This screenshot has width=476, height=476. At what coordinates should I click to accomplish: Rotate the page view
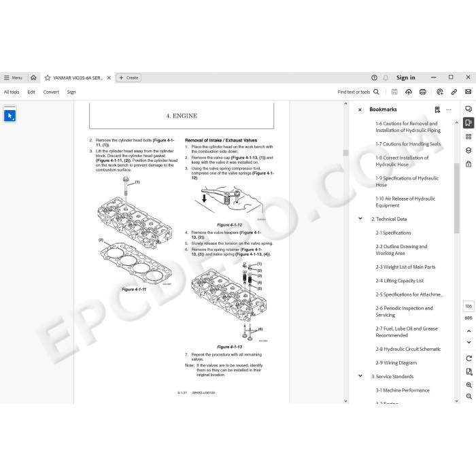click(x=469, y=358)
